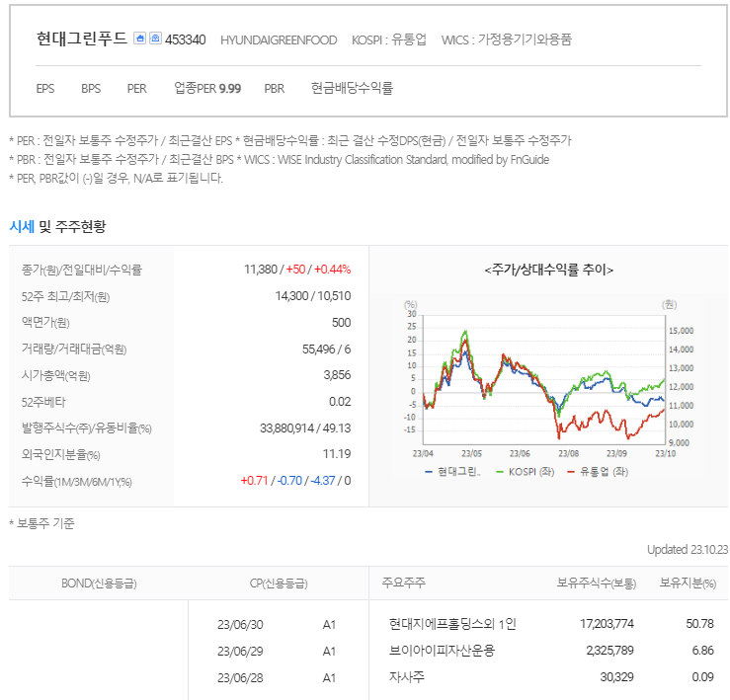Image resolution: width=730 pixels, height=700 pixels.
Task: Click the PBR label in header box
Action: click(275, 89)
